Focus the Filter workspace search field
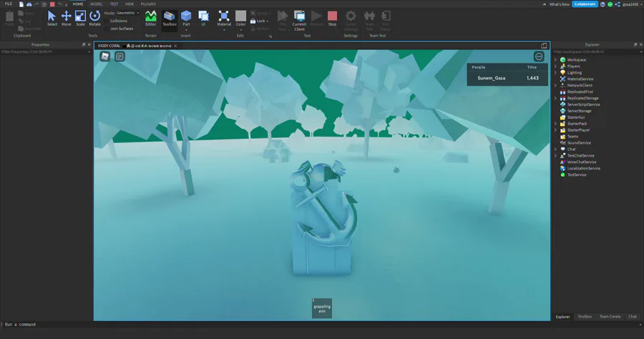The height and width of the screenshot is (339, 644). 597,51
